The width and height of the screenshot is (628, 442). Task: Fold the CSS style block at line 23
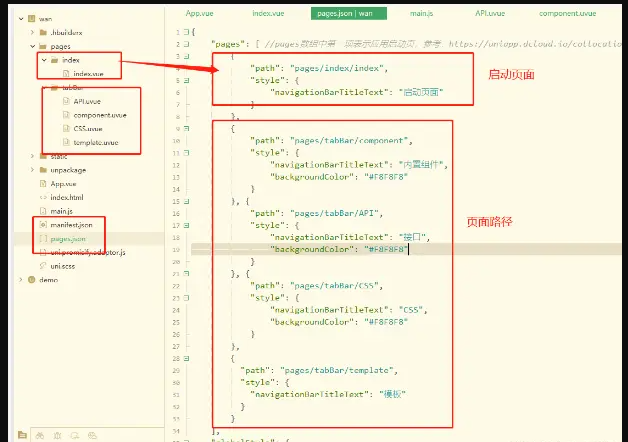(187, 298)
